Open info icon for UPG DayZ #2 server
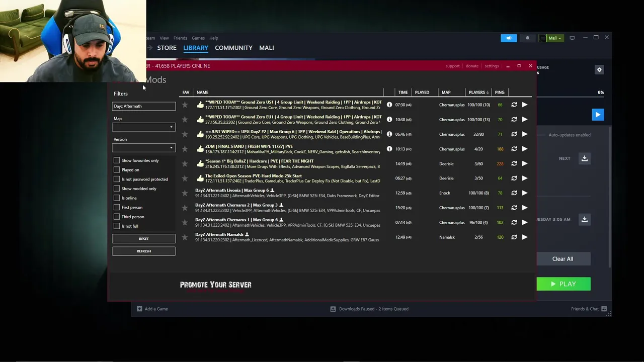Viewport: 644px width, 362px height. (389, 134)
